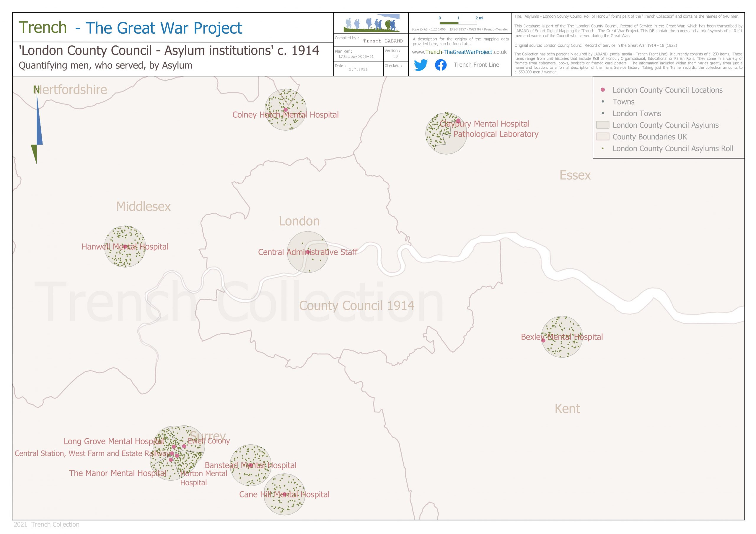The image size is (756, 534).
Task: Click the London County Council Asylums legend swatch
Action: pos(602,125)
